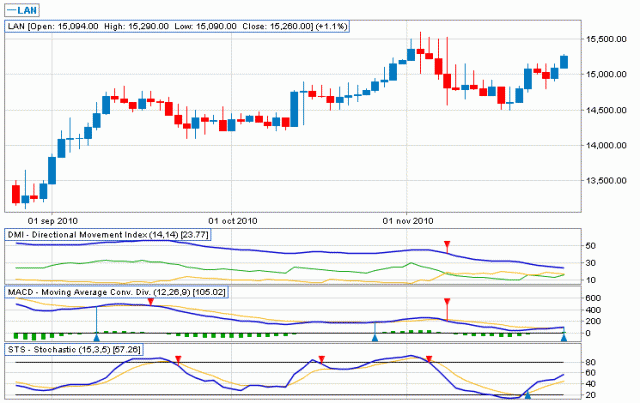This screenshot has height=403, width=640.
Task: Click the 13,500.00 price axis label
Action: [x=606, y=181]
